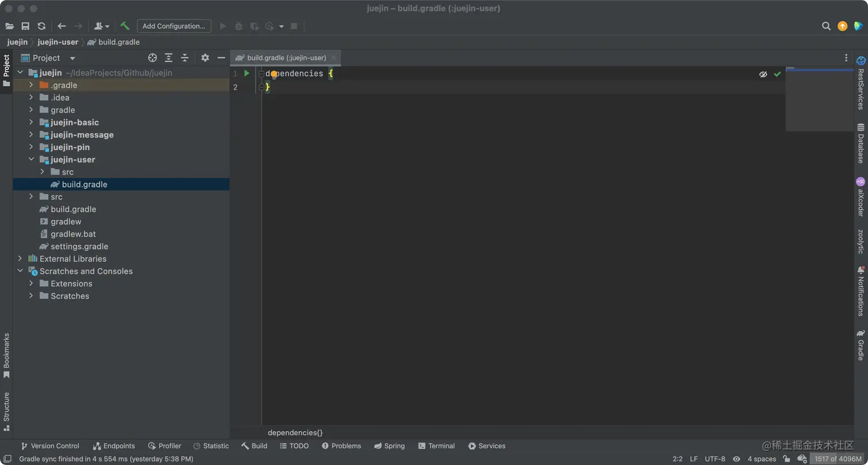Image resolution: width=868 pixels, height=465 pixels.
Task: Open the Terminal tool tab
Action: [436, 446]
